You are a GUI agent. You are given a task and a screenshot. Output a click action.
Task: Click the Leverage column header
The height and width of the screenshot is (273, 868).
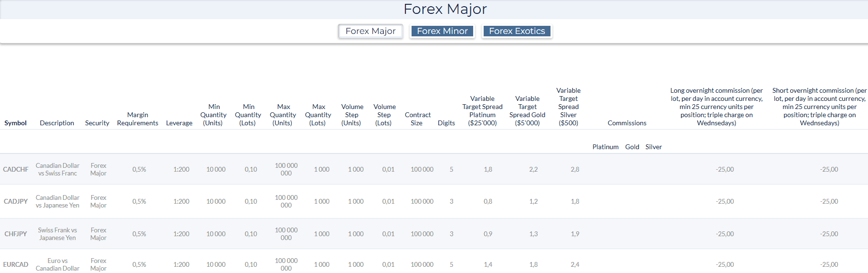point(179,123)
